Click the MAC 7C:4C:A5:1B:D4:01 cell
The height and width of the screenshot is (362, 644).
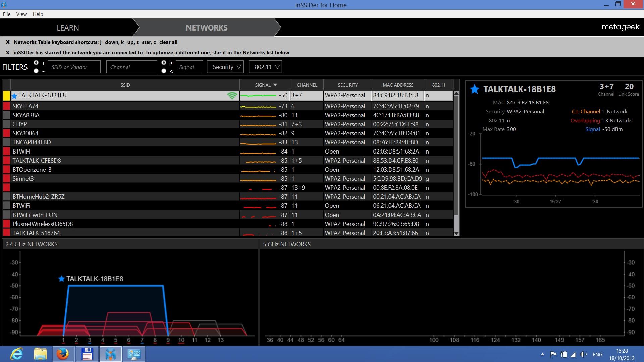click(398, 133)
